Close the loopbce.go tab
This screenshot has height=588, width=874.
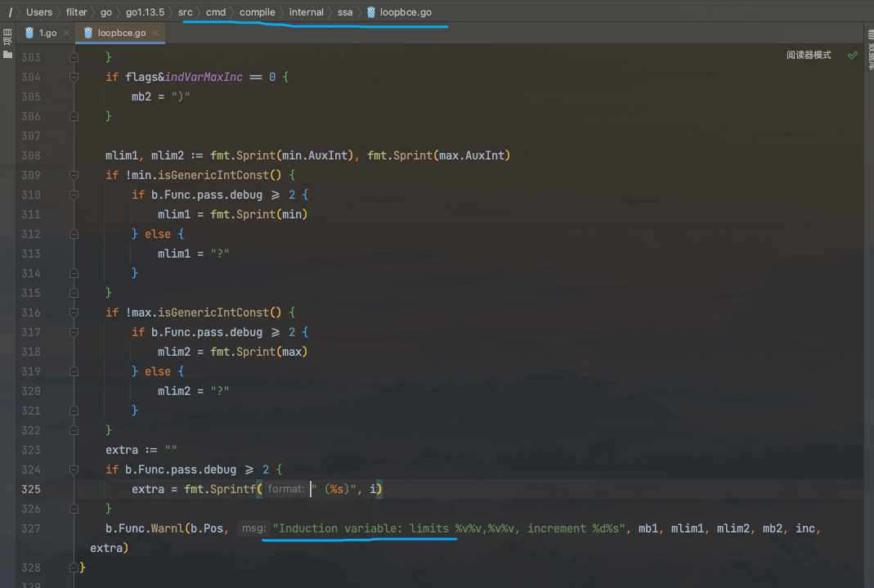tap(155, 33)
